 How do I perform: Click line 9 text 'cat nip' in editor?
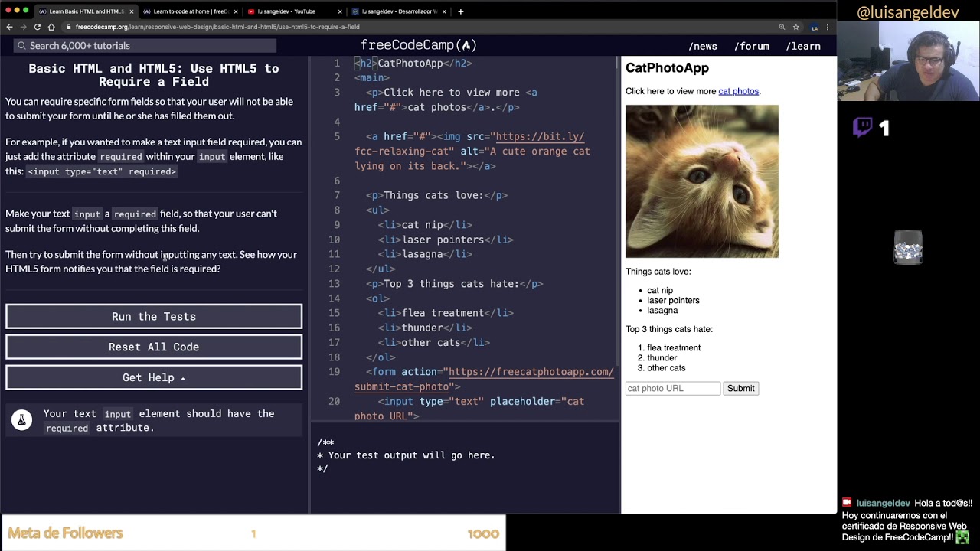click(422, 225)
